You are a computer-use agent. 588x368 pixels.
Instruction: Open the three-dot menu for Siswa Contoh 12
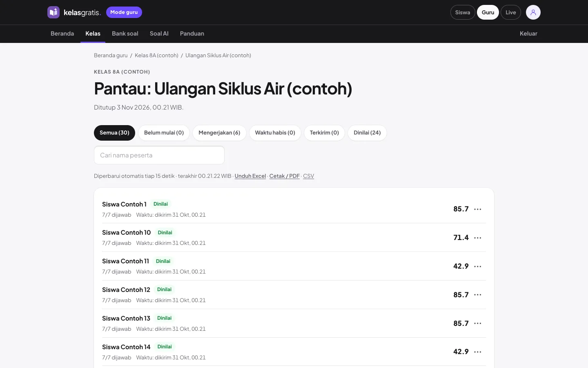[x=478, y=295]
